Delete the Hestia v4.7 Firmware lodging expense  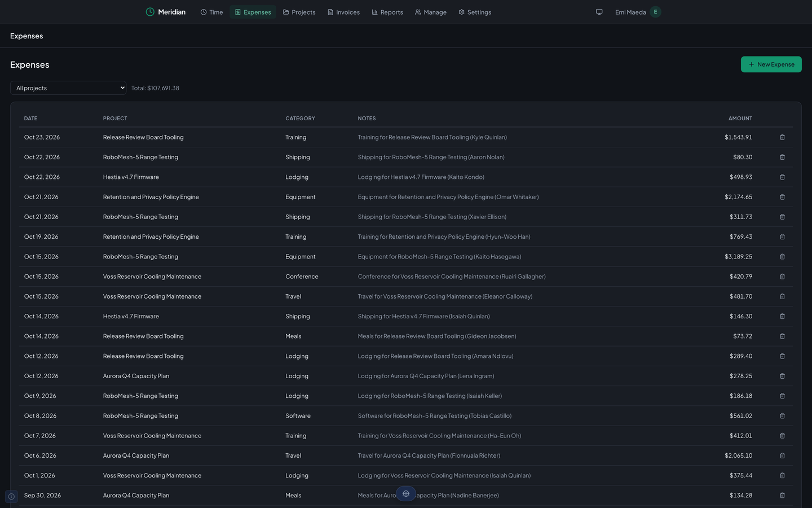[x=782, y=177]
